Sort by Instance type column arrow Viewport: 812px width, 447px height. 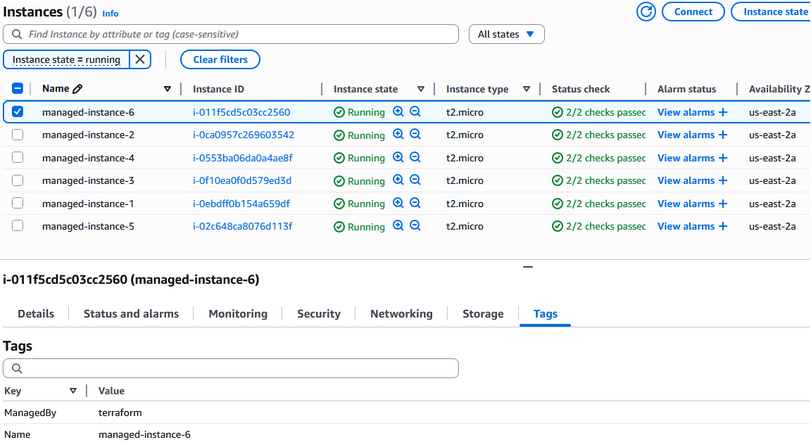coord(526,89)
